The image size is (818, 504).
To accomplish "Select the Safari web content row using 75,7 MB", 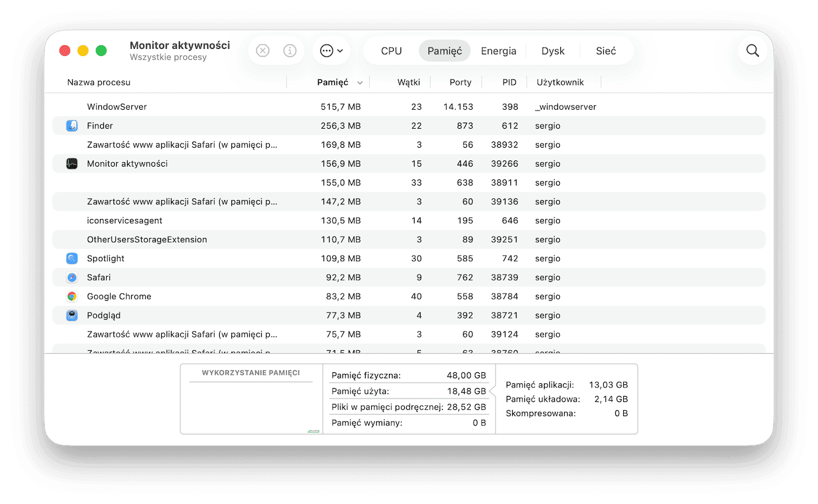I will [408, 334].
